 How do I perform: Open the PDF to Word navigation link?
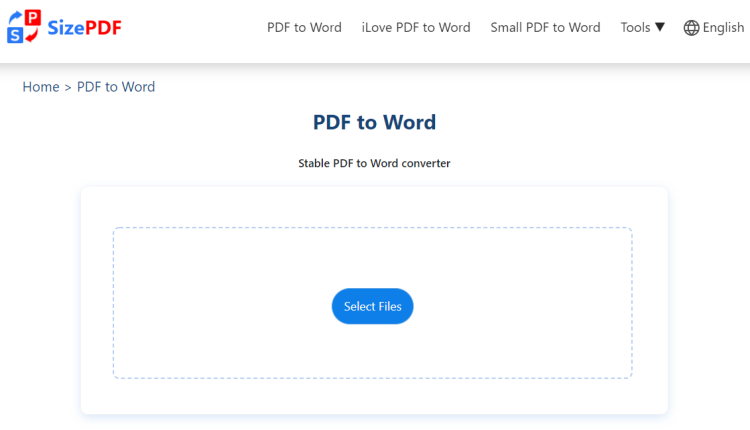pos(304,28)
